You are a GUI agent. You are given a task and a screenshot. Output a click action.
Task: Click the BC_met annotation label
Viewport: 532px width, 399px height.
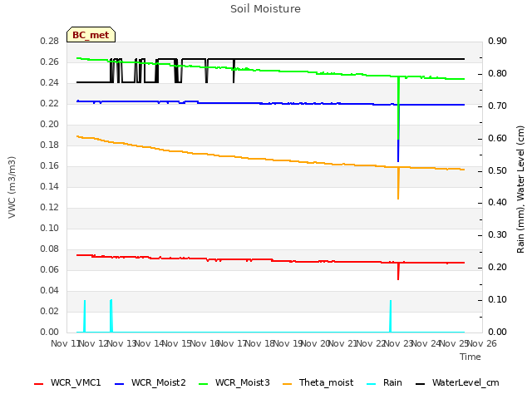point(91,35)
